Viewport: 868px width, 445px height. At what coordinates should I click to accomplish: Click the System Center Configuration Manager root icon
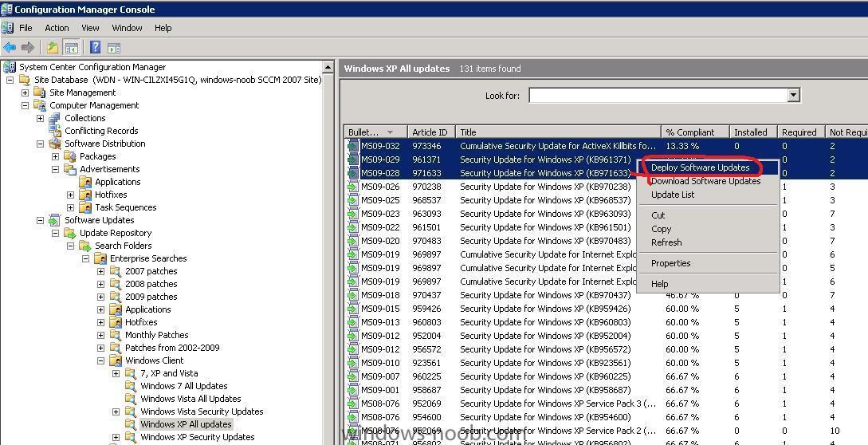10,67
